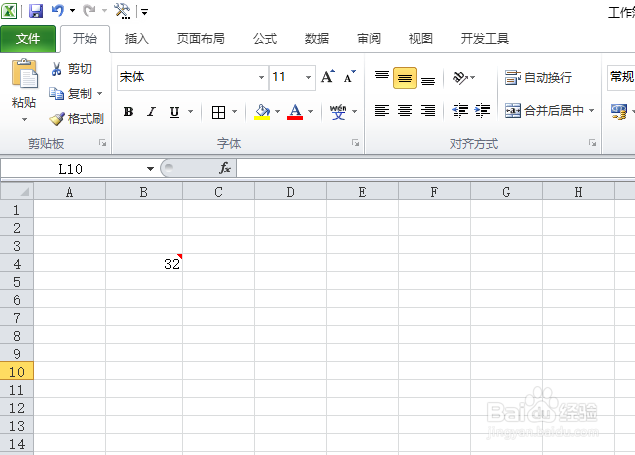The width and height of the screenshot is (635, 455).
Task: Click the Decrease Font Size icon
Action: [x=349, y=76]
